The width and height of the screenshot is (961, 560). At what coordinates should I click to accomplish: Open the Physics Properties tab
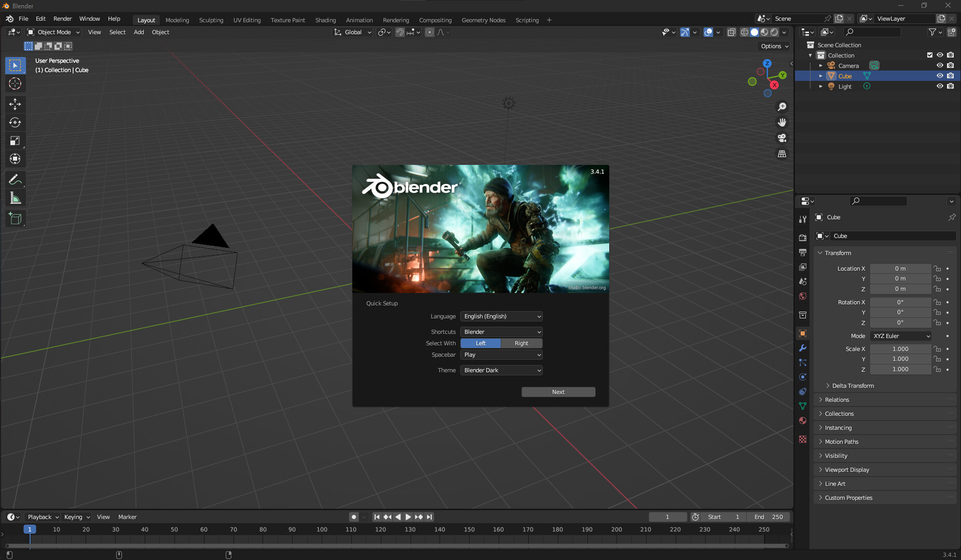click(x=803, y=377)
